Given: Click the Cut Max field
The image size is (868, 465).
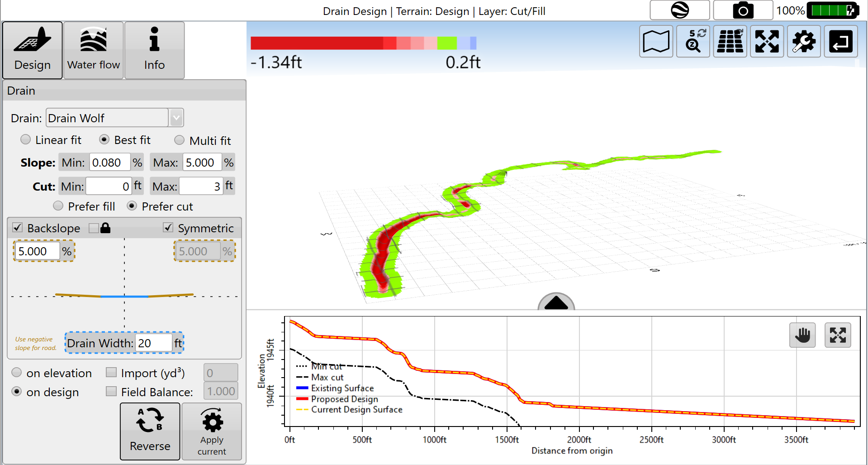Looking at the screenshot, I should point(201,186).
